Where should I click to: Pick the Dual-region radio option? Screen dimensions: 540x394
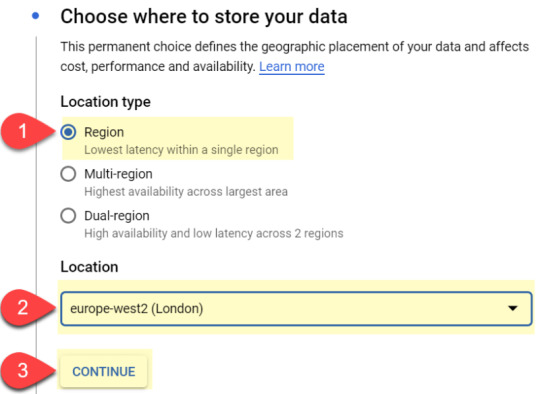pos(68,216)
